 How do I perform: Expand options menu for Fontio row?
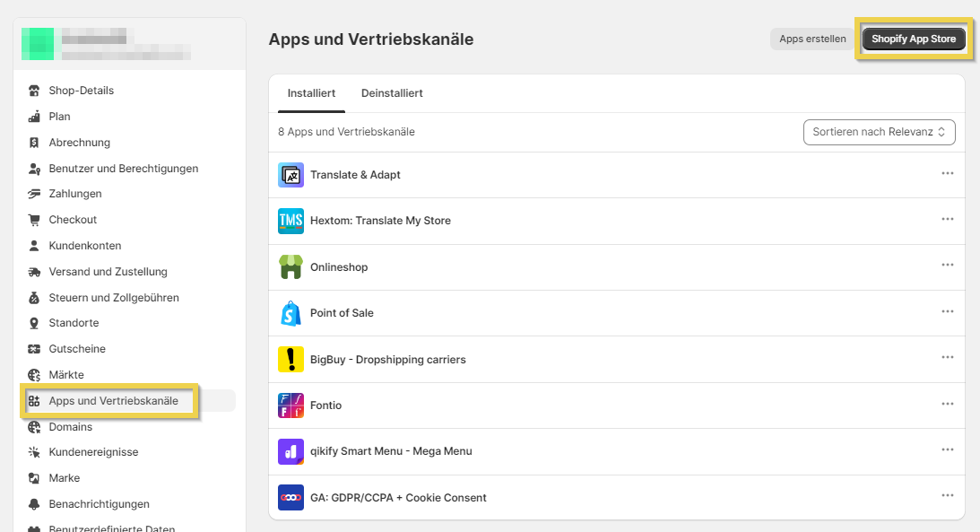(x=948, y=404)
